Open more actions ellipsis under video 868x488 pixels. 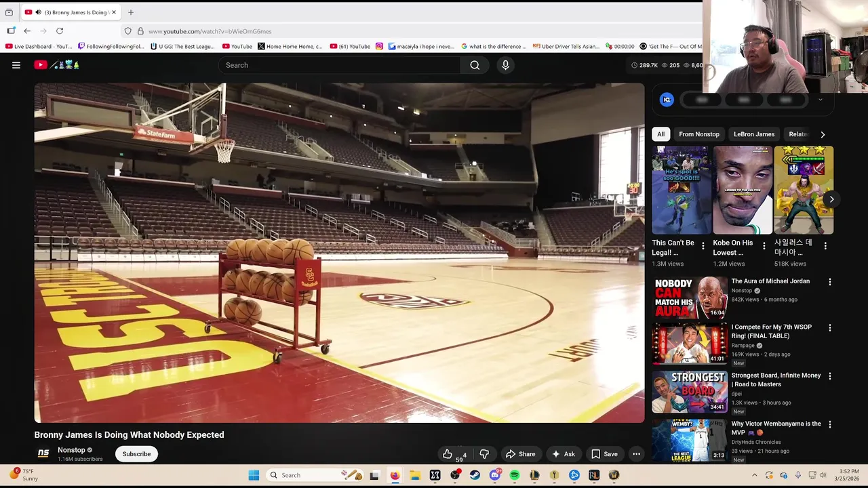636,454
